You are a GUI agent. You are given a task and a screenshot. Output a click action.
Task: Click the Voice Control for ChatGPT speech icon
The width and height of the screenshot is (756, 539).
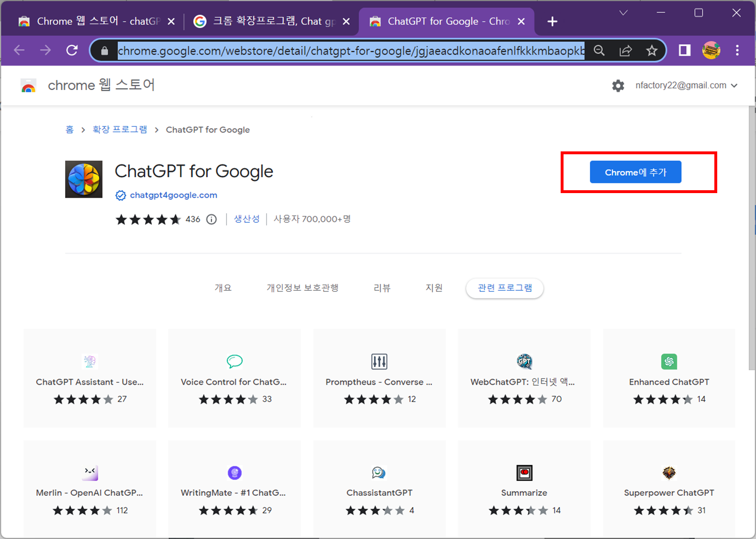click(x=235, y=361)
